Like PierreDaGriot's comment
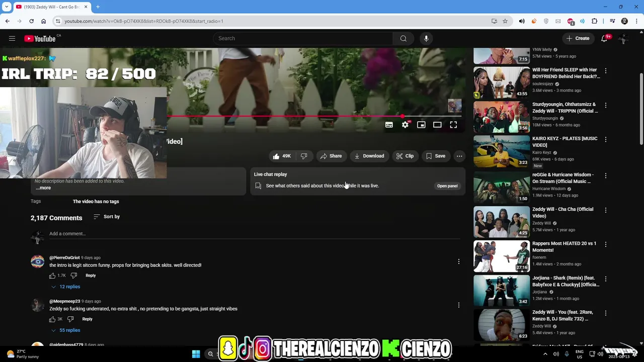 coord(52,276)
